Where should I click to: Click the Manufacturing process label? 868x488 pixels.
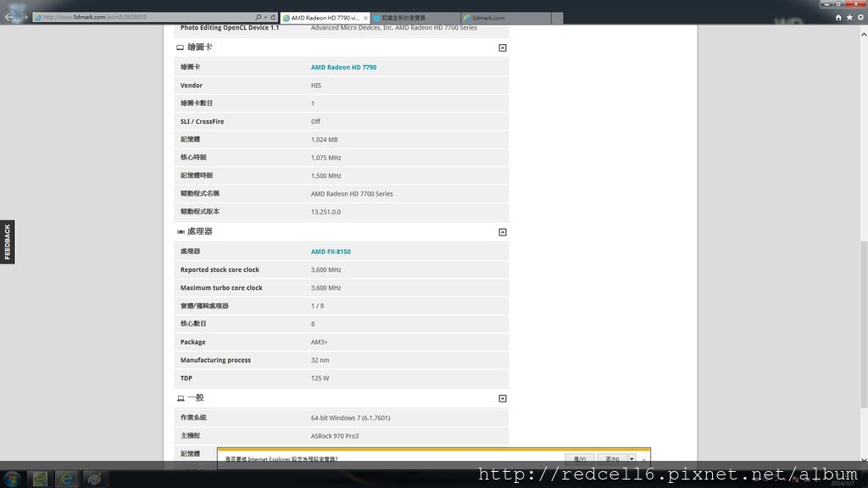tap(215, 360)
